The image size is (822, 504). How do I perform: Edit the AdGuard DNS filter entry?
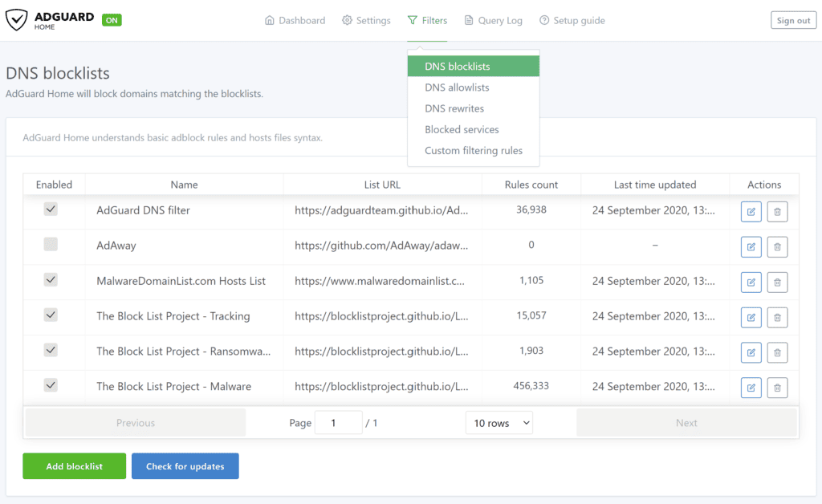coord(751,212)
